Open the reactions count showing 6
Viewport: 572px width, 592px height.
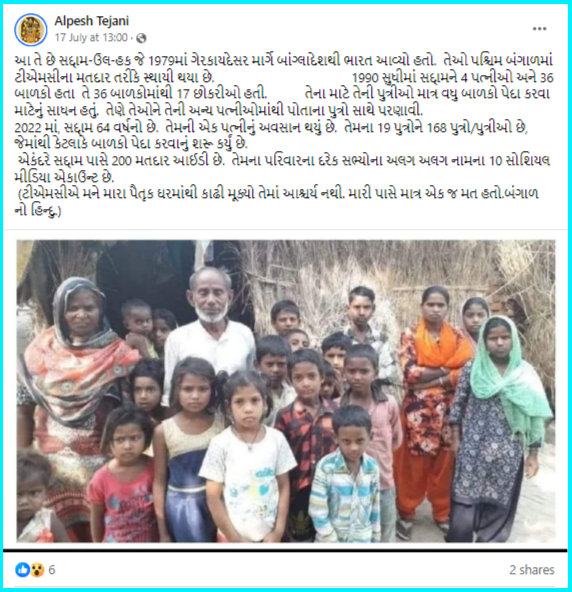point(52,570)
